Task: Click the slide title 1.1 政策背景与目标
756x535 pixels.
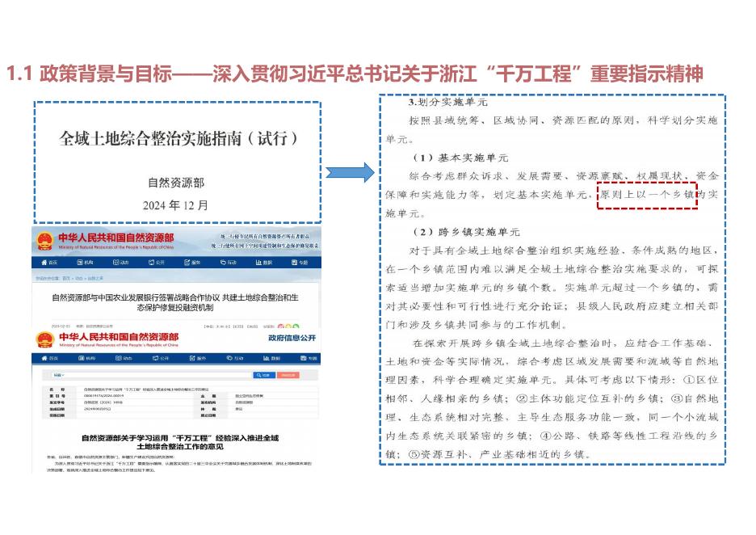Action: (x=89, y=74)
